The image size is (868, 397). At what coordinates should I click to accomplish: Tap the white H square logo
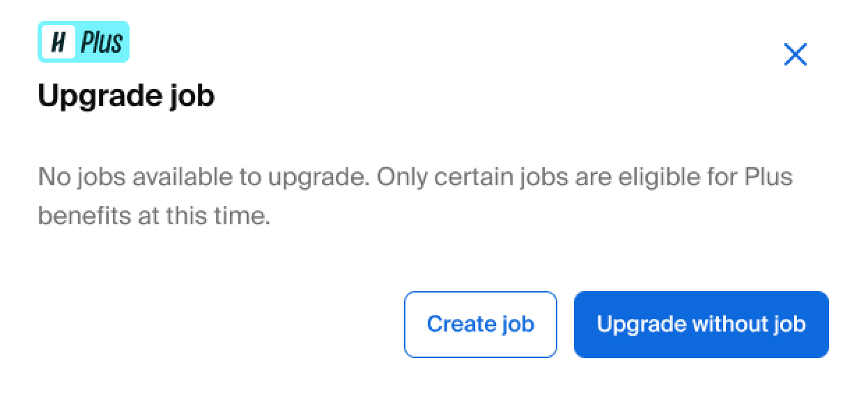click(x=59, y=42)
